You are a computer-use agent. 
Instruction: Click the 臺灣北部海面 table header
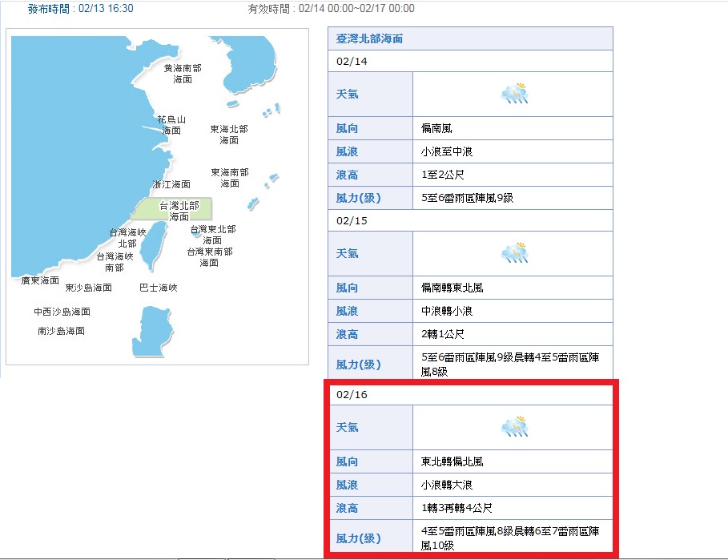pyautogui.click(x=470, y=38)
